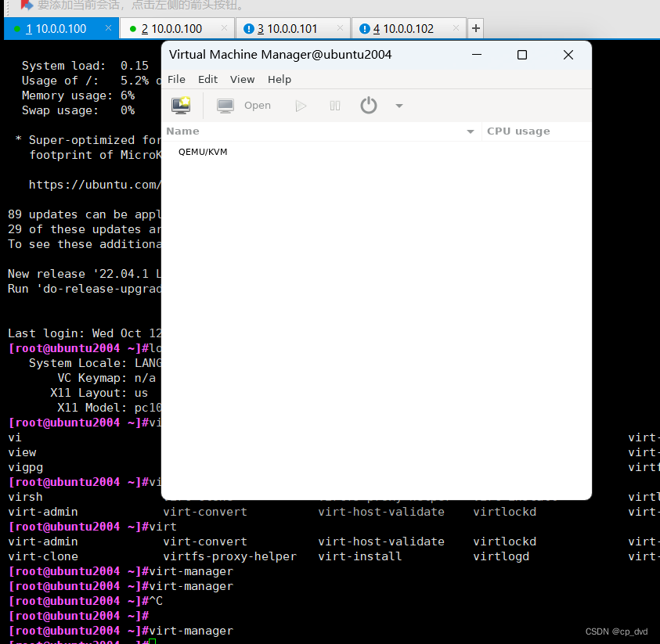The image size is (660, 644).
Task: Close the Virtual Machine Manager window
Action: 568,55
